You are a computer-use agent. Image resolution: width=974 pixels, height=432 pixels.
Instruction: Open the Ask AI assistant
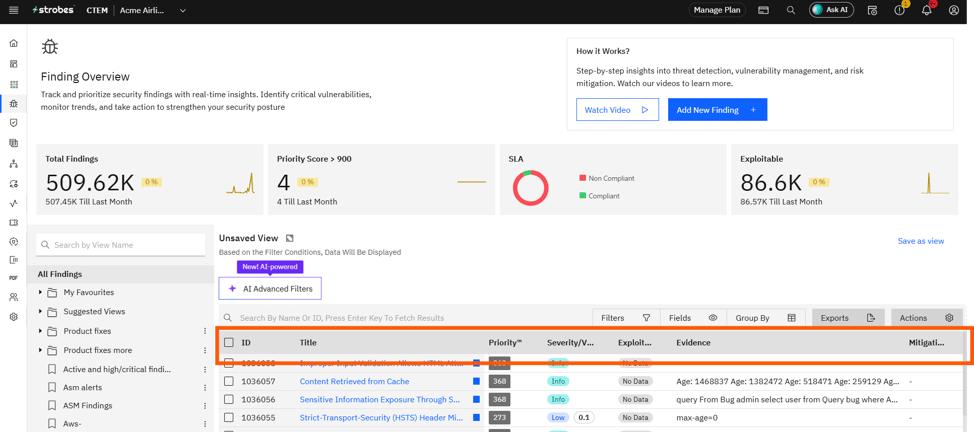pyautogui.click(x=832, y=10)
